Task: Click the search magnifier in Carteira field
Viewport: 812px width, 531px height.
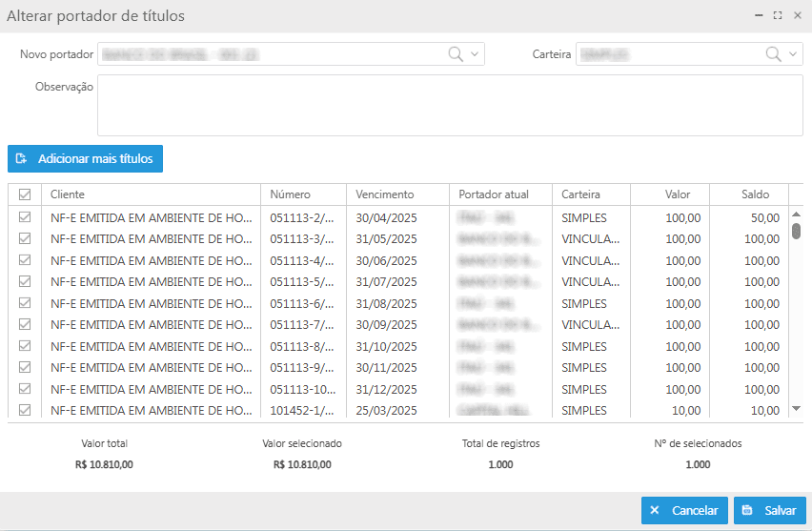Action: pyautogui.click(x=774, y=54)
